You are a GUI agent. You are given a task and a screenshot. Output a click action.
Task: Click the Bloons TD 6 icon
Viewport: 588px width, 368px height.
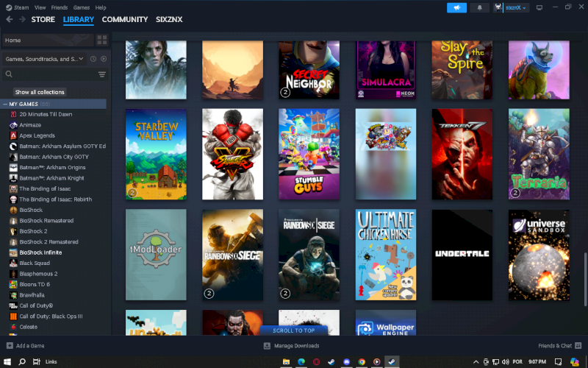click(x=13, y=284)
